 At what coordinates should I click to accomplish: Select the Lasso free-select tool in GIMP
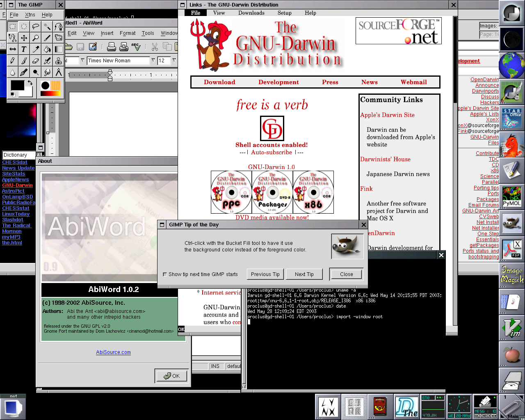click(36, 27)
